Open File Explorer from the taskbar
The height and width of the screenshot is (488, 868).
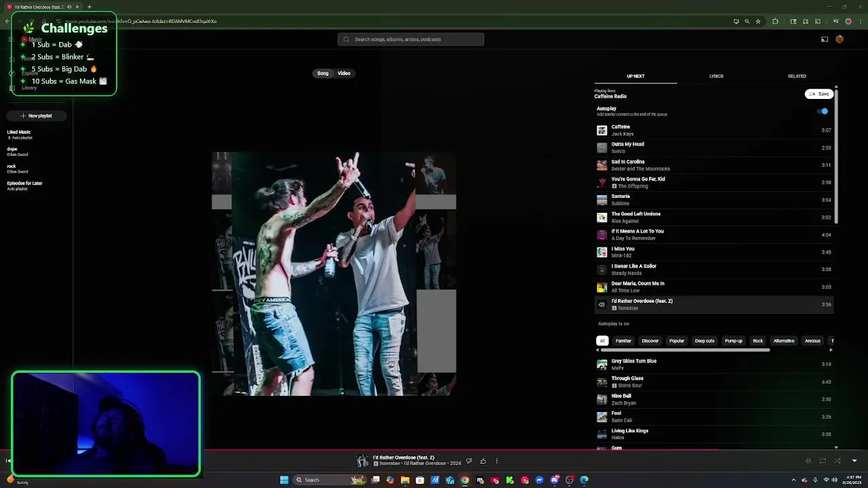coord(405,480)
